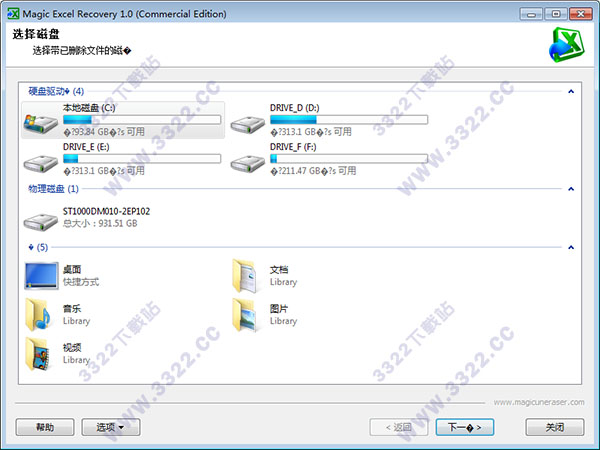Choose the 图片 pictures library icon
This screenshot has height=450, width=600.
245,315
